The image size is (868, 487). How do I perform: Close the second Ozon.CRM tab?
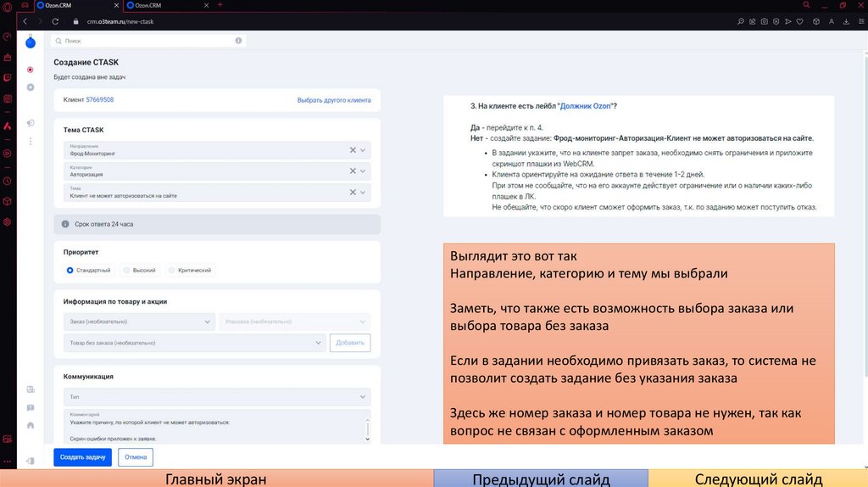[207, 5]
